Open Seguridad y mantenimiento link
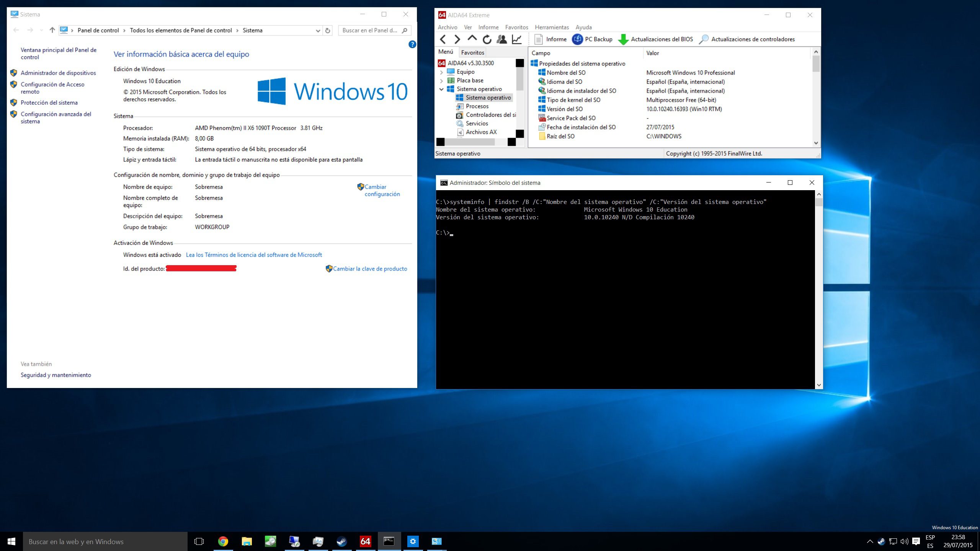 click(56, 375)
